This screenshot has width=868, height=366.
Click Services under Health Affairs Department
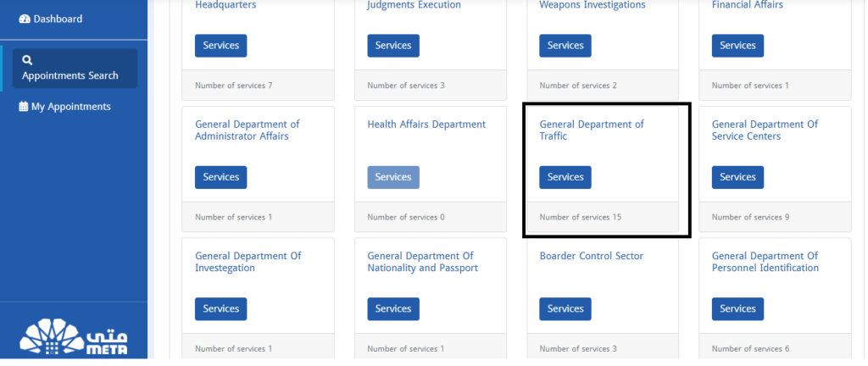(392, 177)
